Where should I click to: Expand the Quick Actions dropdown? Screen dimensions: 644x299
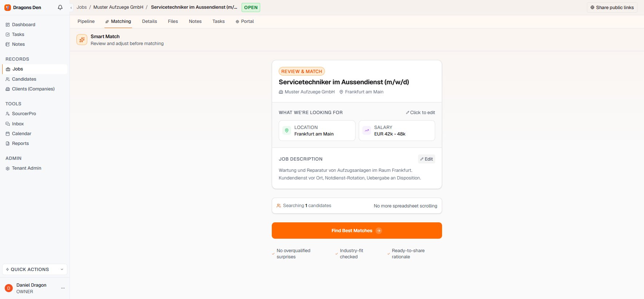[35, 270]
